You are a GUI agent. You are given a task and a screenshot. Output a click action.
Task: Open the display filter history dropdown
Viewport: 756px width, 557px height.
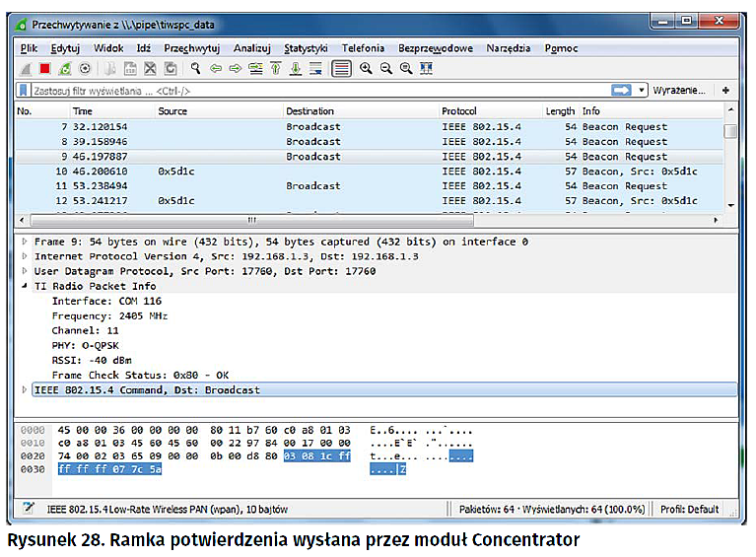click(643, 91)
